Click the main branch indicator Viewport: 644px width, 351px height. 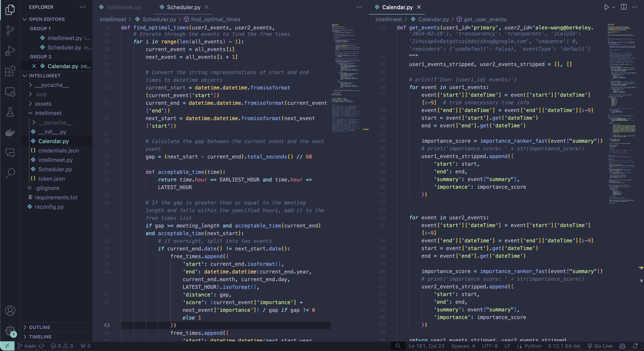(27, 346)
